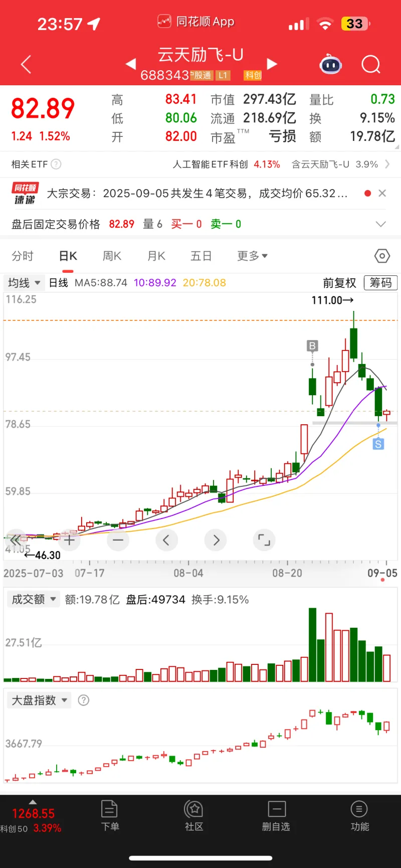The image size is (401, 868).
Task: Go to next stock with right triangle
Action: pos(272,64)
